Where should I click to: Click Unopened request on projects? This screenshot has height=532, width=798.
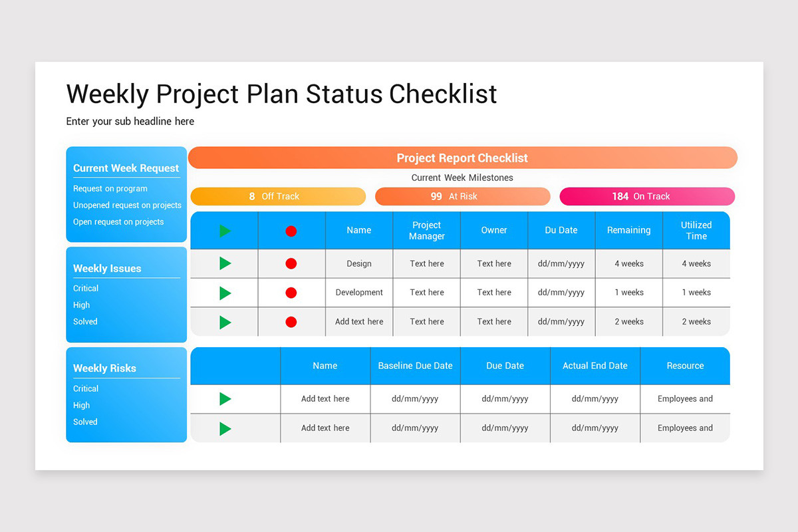(x=127, y=205)
